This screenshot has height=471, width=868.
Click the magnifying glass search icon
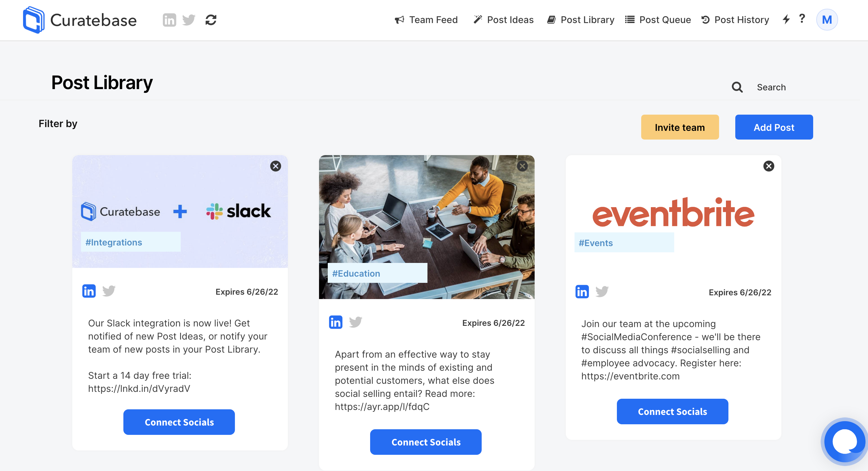click(x=737, y=87)
